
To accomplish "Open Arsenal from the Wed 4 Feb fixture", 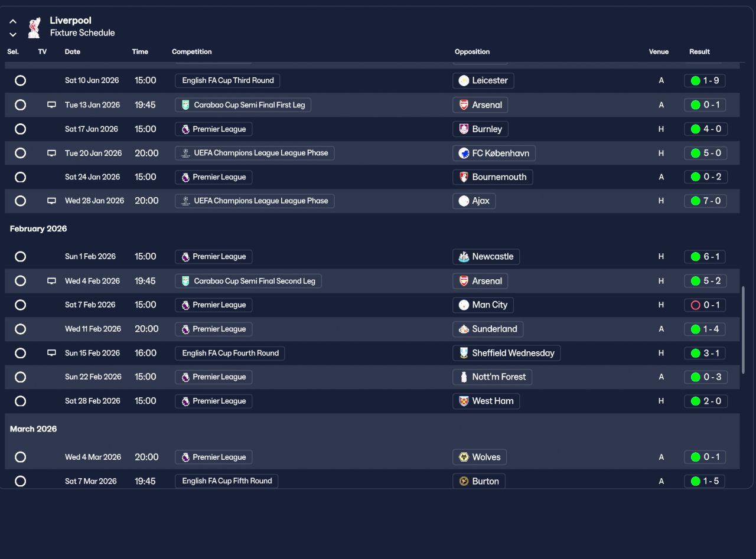I will click(480, 281).
